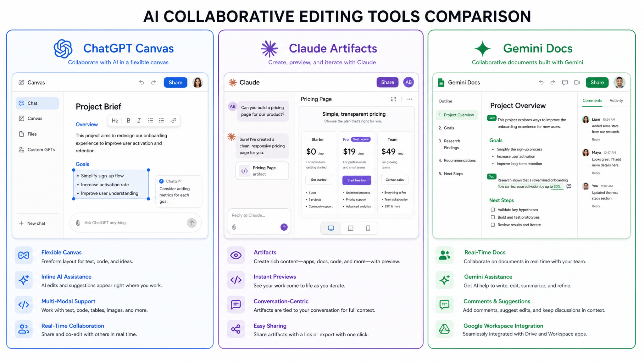Insert link from the formatting toolbar

point(174,120)
